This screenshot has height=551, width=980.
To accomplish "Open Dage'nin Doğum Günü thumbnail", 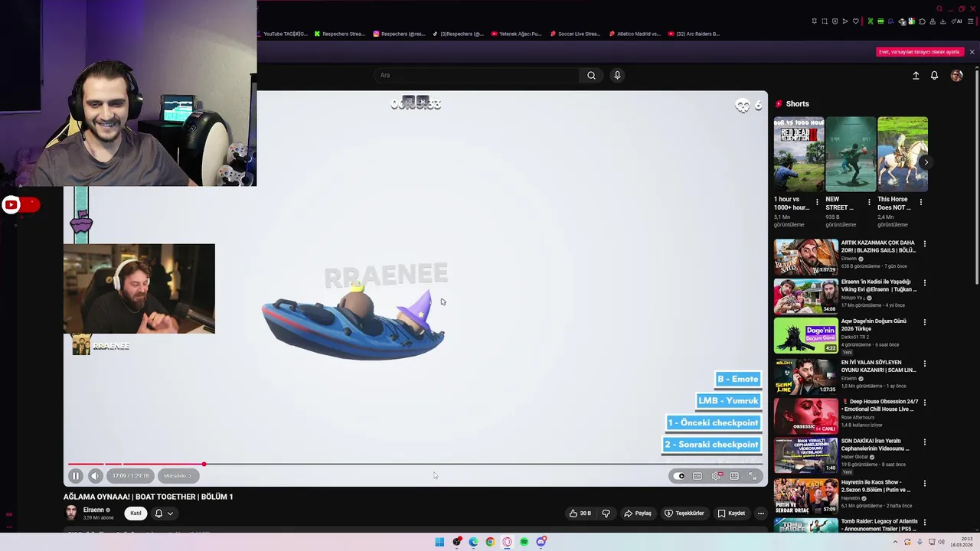I will 806,336.
